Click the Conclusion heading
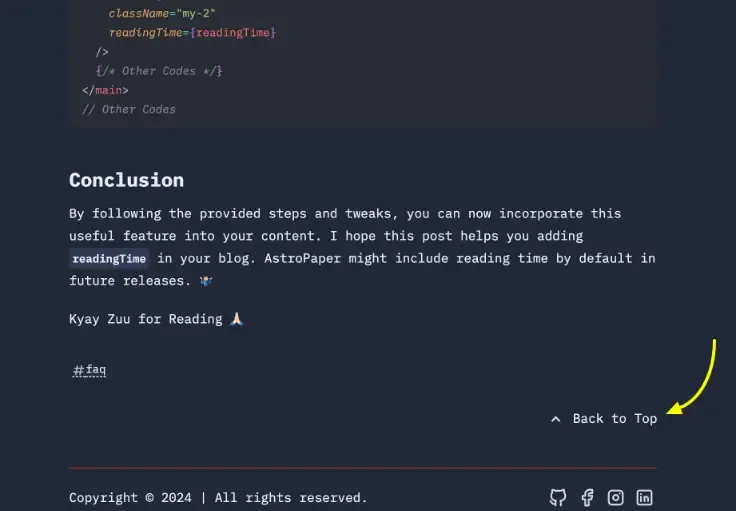The height and width of the screenshot is (511, 736). [x=126, y=180]
